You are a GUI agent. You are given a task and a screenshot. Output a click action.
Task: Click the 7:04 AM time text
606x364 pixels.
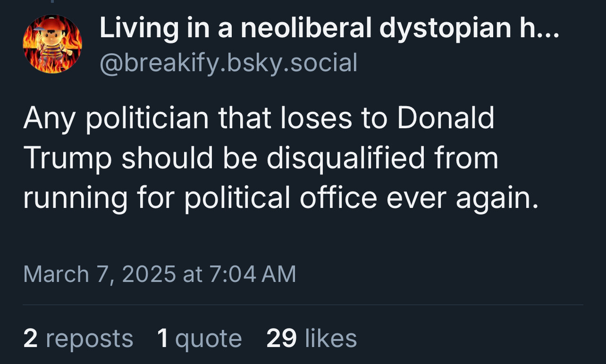[x=252, y=274]
